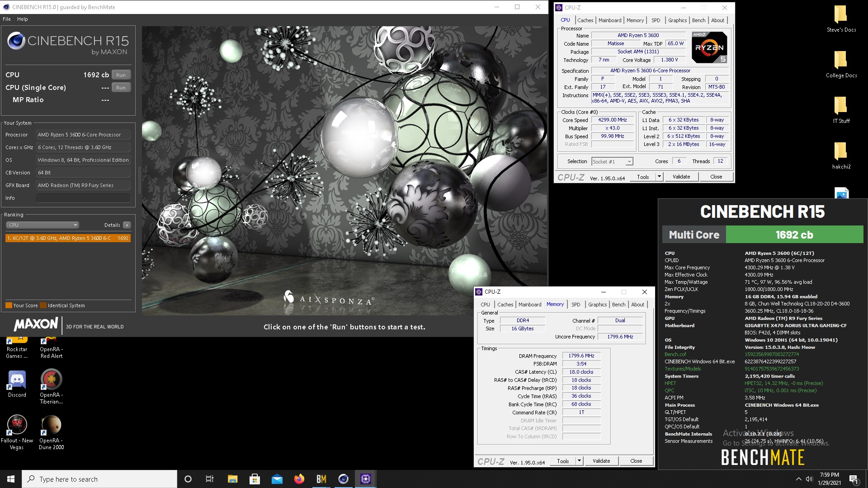Screen dimensions: 868x488
Task: Open Microsoft Store from taskbar
Action: click(x=255, y=479)
